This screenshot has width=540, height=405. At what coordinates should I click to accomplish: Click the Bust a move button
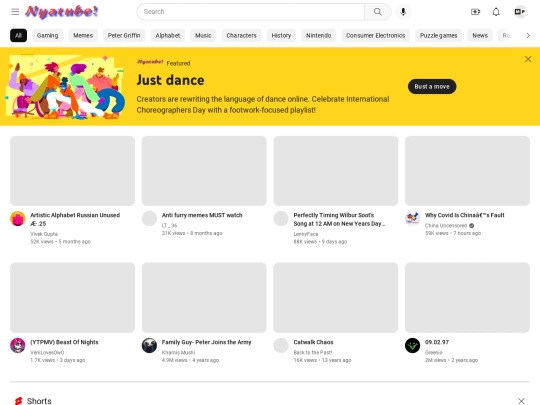(432, 86)
